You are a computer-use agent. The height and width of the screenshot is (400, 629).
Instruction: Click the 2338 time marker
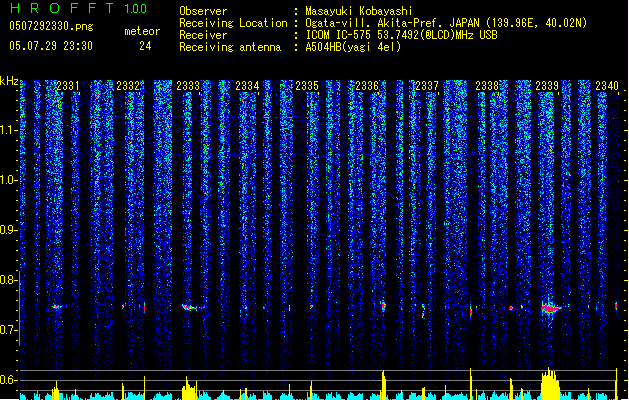[x=487, y=86]
